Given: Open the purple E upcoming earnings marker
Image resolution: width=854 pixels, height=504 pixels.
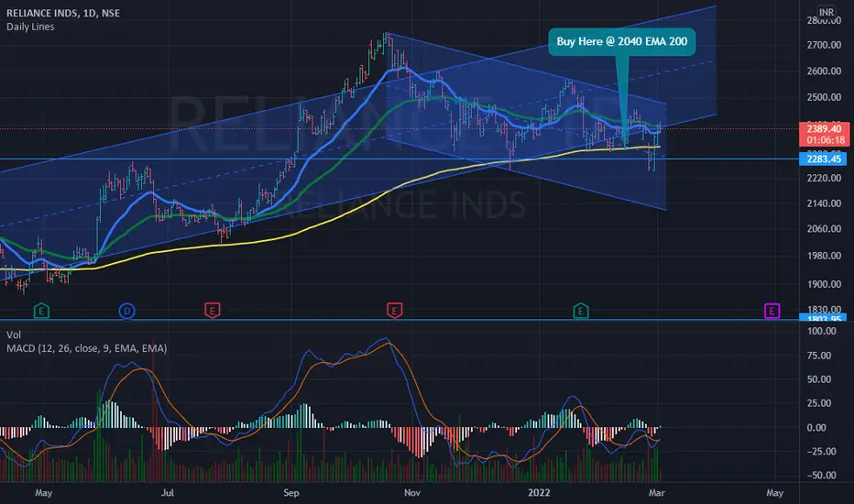Looking at the screenshot, I should pyautogui.click(x=772, y=311).
